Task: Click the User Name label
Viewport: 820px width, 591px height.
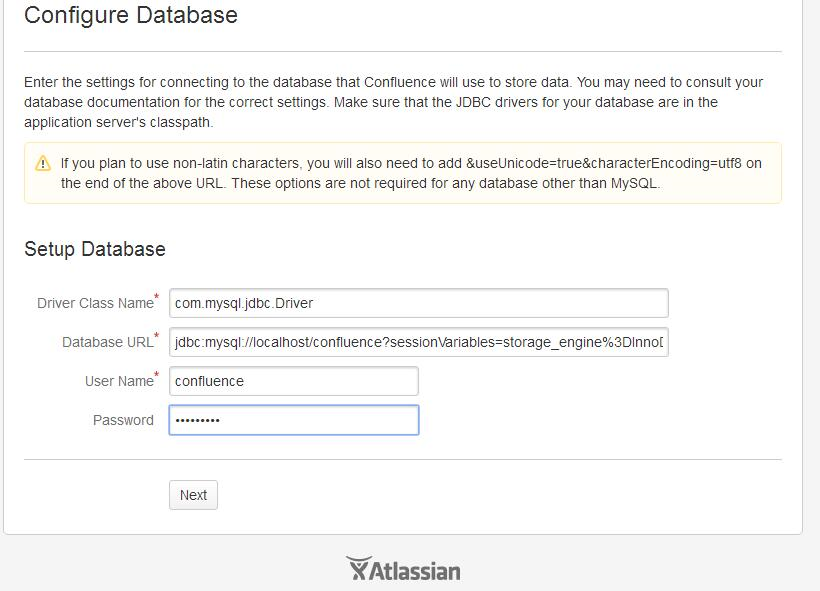Action: (119, 381)
